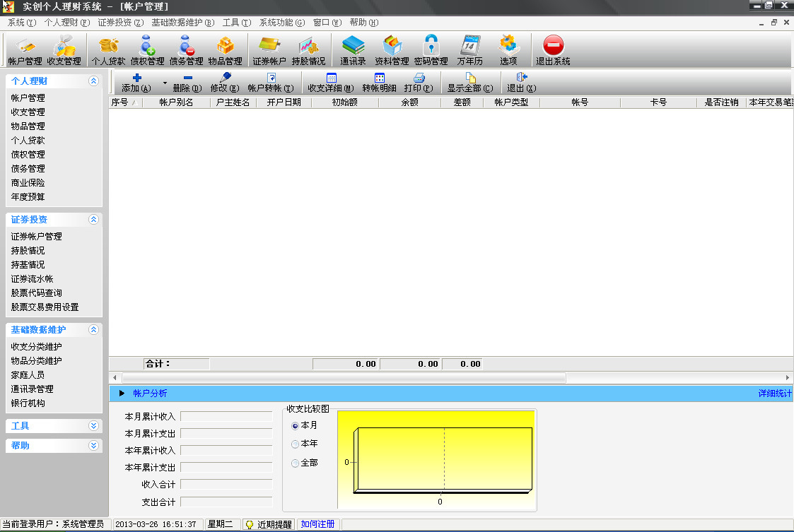Screen dimensions: 794x532
Task: Select the 全部 radio button
Action: tap(295, 463)
